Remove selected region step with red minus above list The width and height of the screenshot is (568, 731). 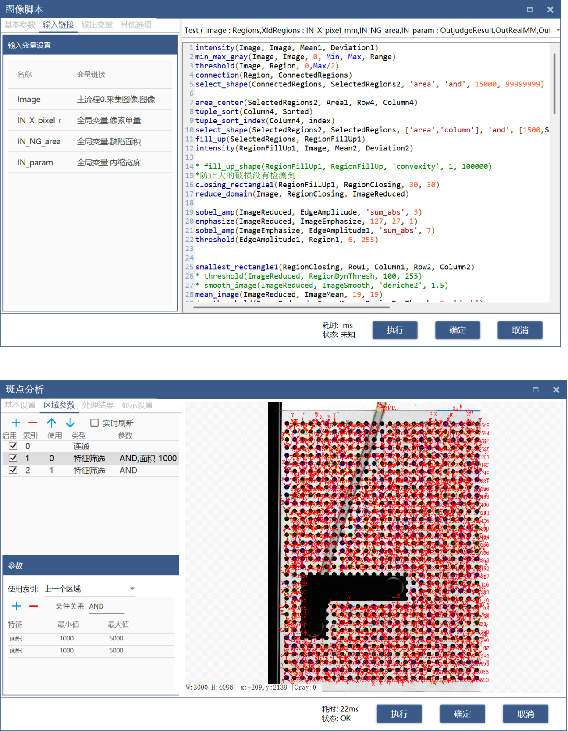click(33, 423)
